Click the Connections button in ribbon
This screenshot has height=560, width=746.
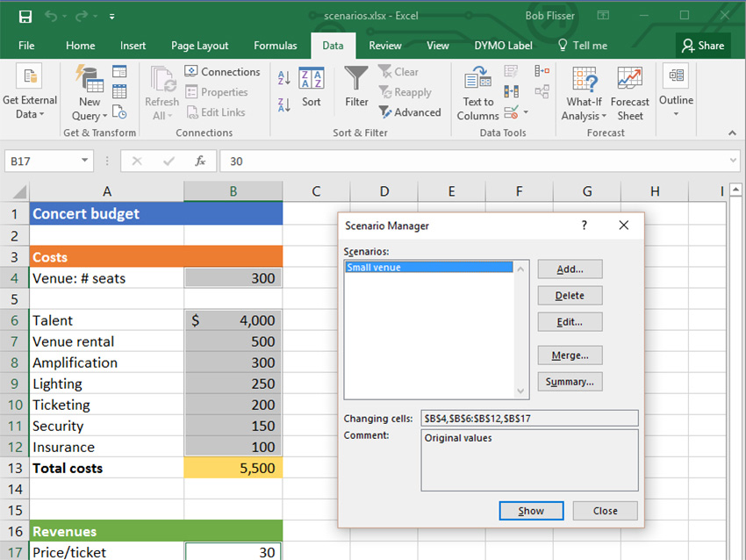point(223,72)
